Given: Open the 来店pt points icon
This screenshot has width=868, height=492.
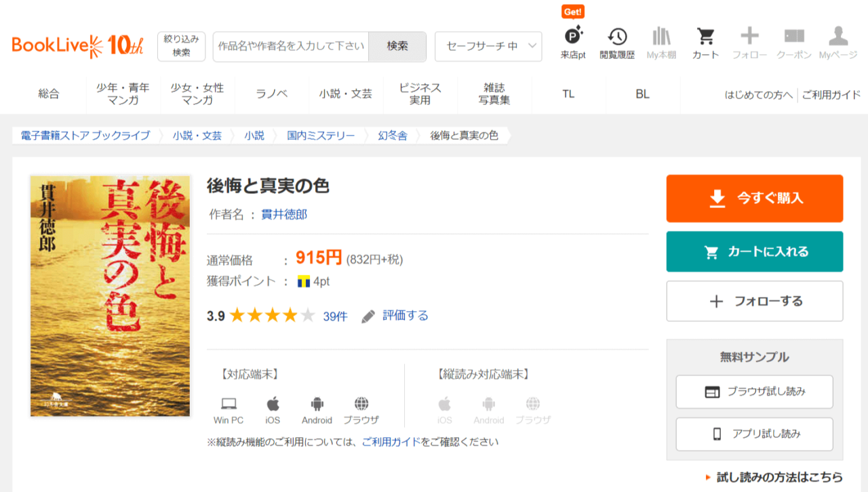Looking at the screenshot, I should pos(573,43).
